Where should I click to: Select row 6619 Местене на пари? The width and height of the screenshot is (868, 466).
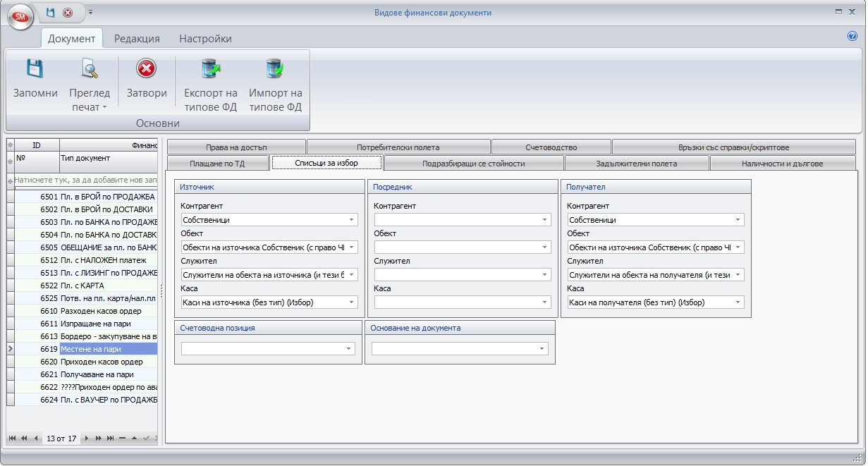[x=85, y=349]
